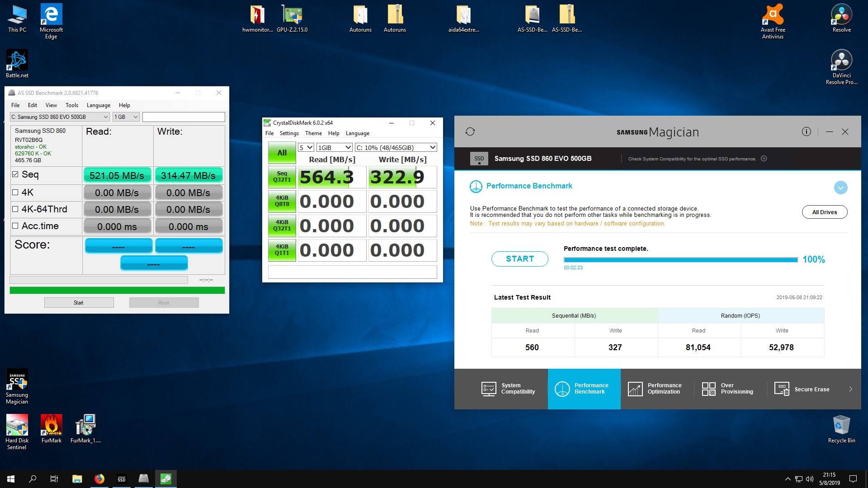
Task: Click the CrystalDiskMark comment text field
Action: tap(352, 272)
